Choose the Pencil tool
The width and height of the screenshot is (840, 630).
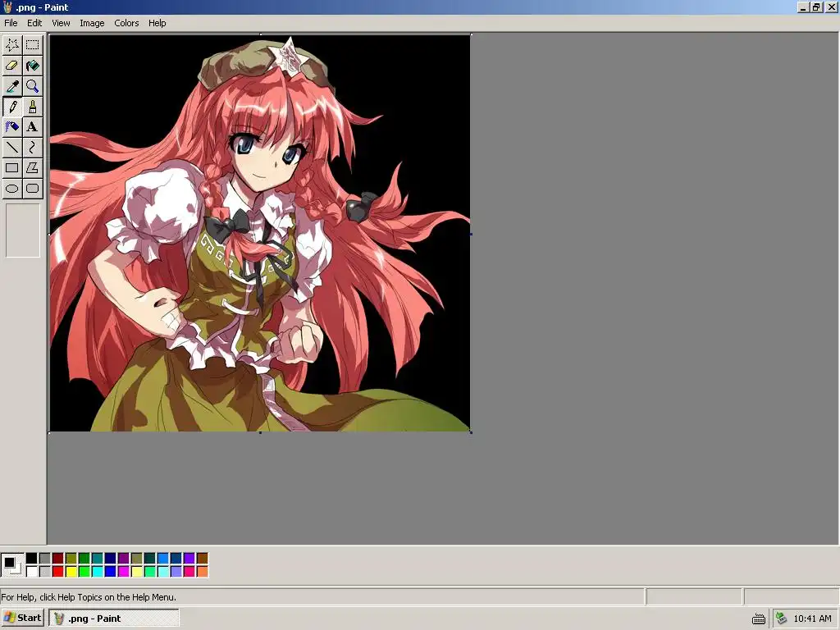coord(12,107)
